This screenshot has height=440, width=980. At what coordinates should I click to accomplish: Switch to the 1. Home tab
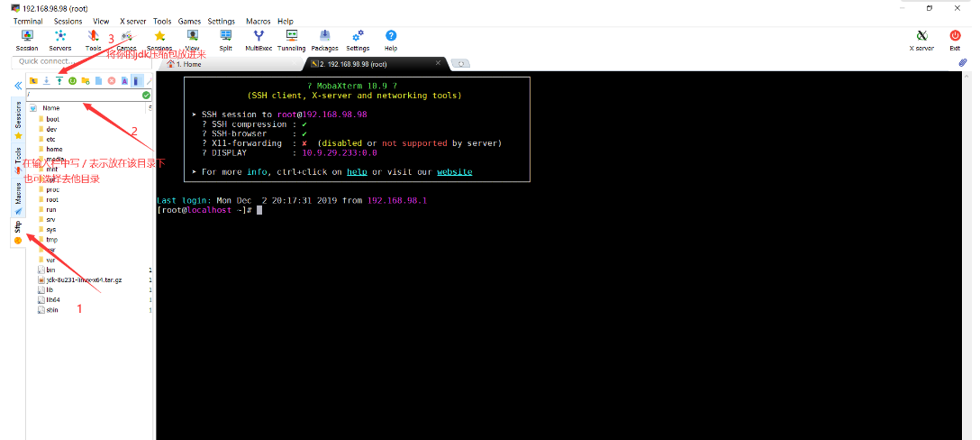pos(188,64)
